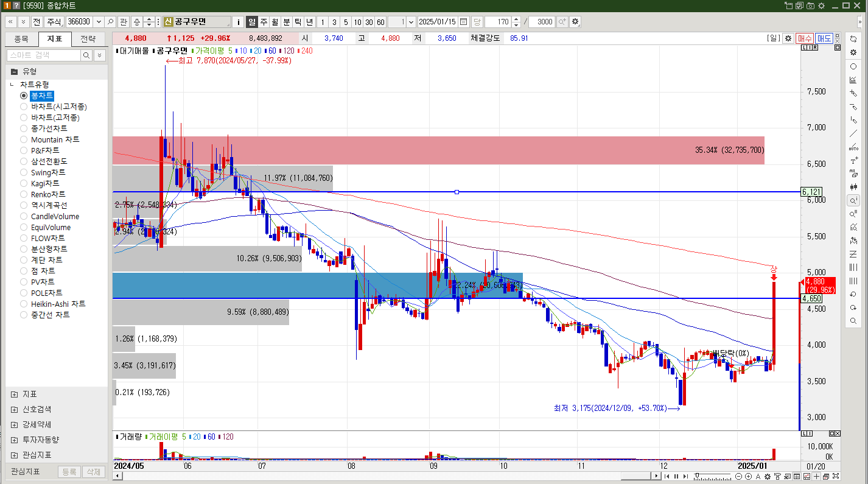Click the 매도 sell button
868x484 pixels.
pos(824,38)
